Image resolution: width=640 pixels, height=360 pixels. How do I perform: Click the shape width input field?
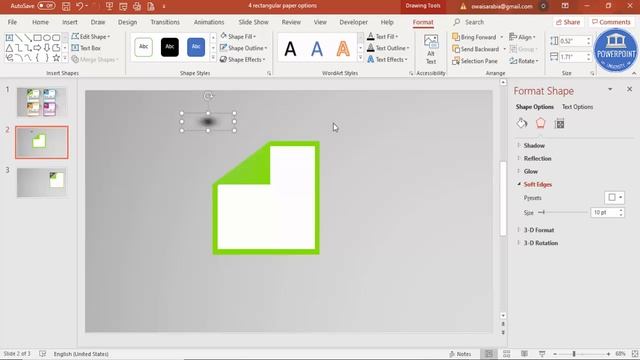point(572,57)
